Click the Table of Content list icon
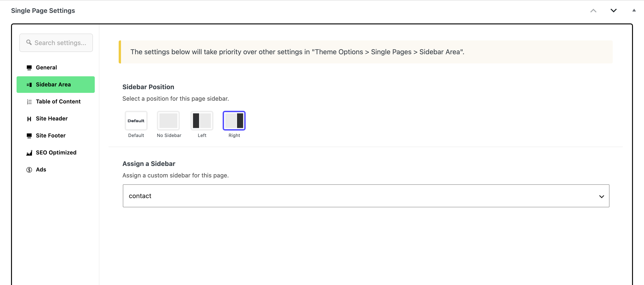This screenshot has width=644, height=285. click(29, 102)
